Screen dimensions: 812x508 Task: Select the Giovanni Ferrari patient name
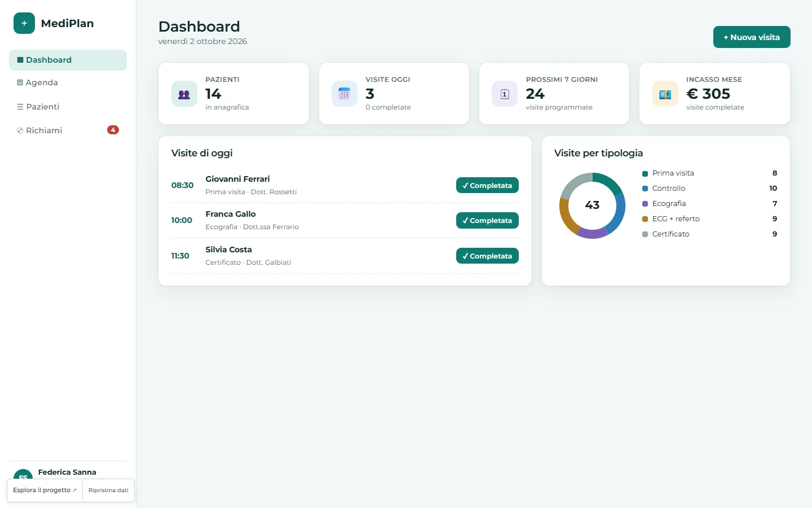[x=237, y=179]
